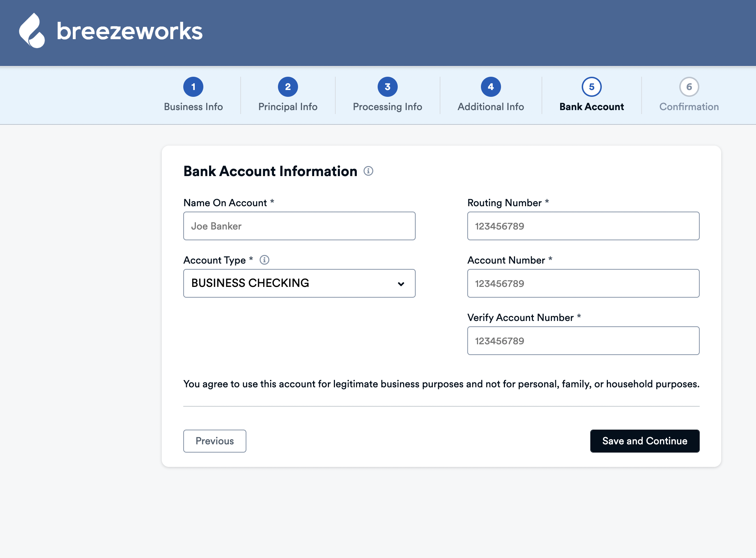The height and width of the screenshot is (558, 756).
Task: Click the Account Number label text
Action: 510,260
